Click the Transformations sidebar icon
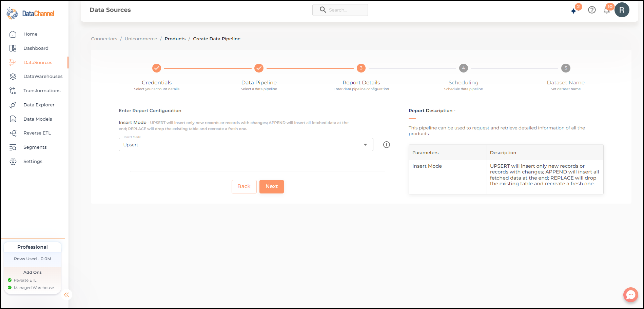Image resolution: width=644 pixels, height=309 pixels. click(x=13, y=91)
